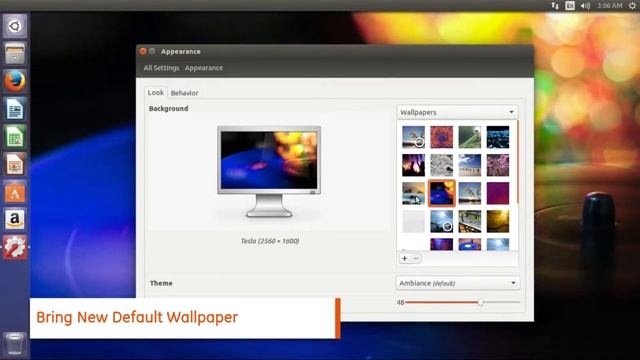Screen dimensions: 640x360
Task: Click wallpaper list vertical scrollbar
Action: [517, 162]
